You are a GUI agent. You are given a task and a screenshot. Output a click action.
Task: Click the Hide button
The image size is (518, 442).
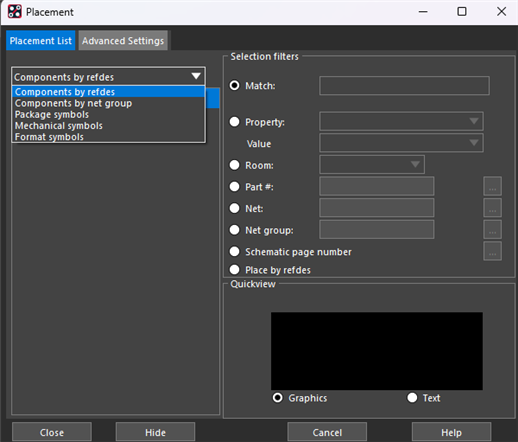(155, 432)
